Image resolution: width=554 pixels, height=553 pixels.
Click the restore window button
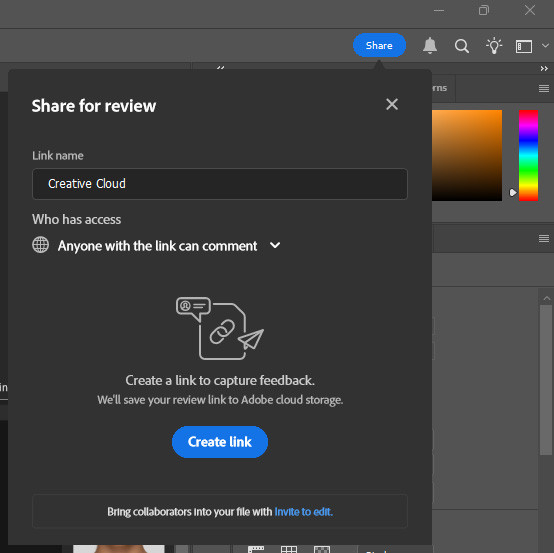(484, 10)
